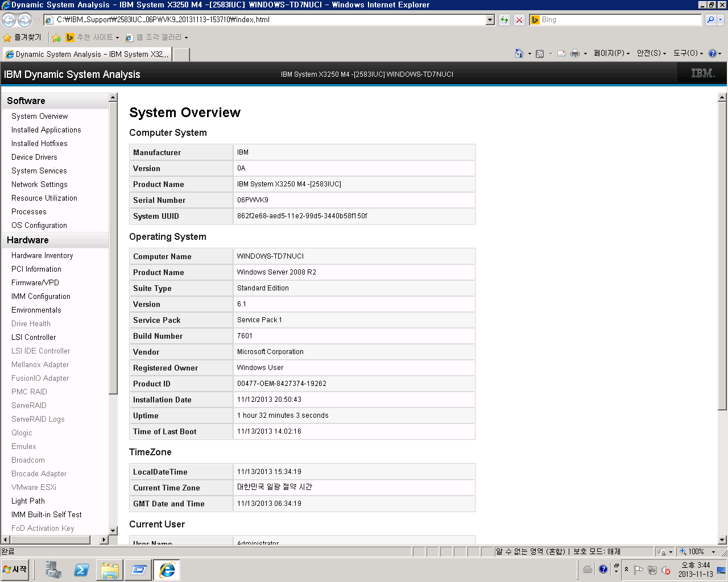The image size is (728, 582).
Task: Click the taskbar clock showing 3:44
Action: (x=696, y=569)
